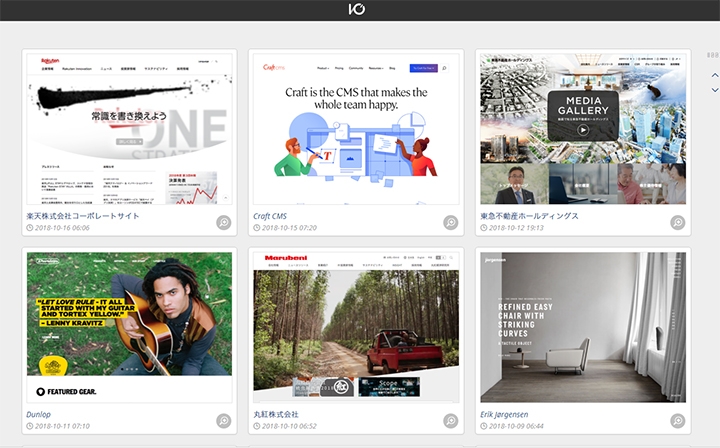720x448 pixels.
Task: Open the Dunlop title link
Action: click(41, 413)
